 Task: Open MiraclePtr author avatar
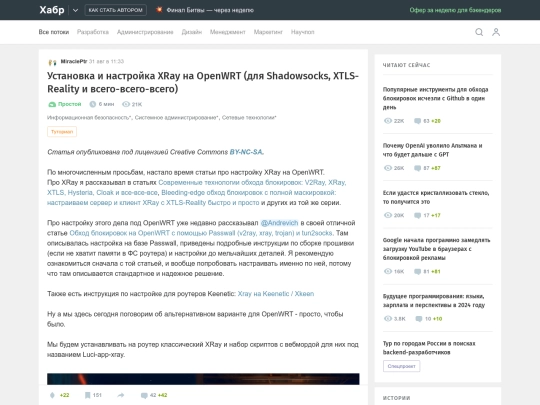(52, 62)
